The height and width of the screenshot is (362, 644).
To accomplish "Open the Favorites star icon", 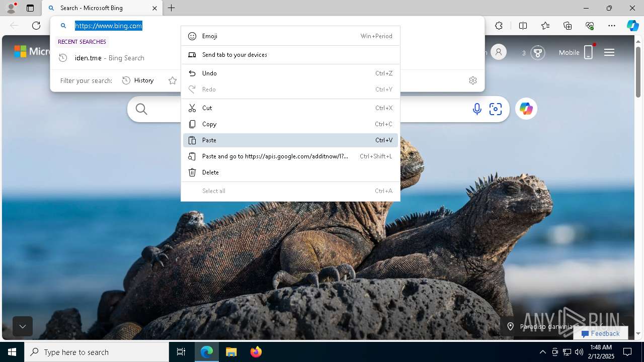I will [x=545, y=26].
